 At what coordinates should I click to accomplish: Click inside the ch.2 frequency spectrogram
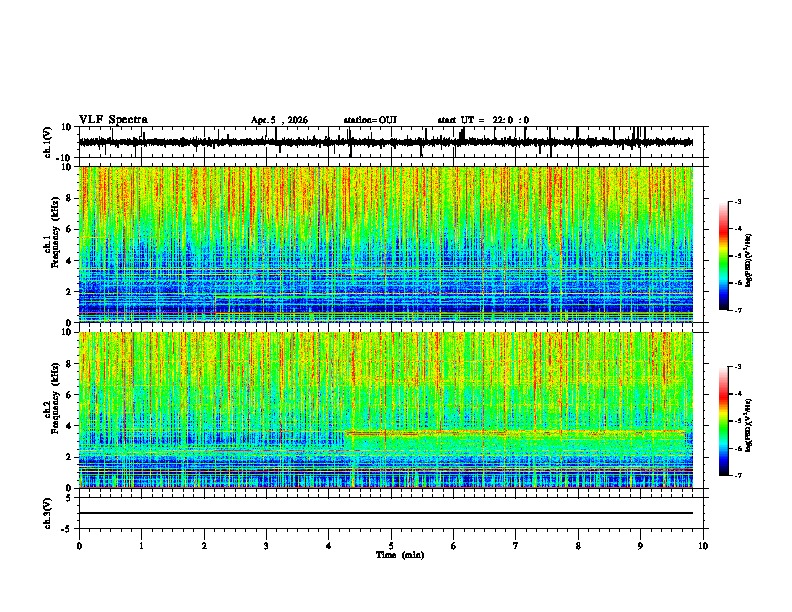(x=386, y=410)
